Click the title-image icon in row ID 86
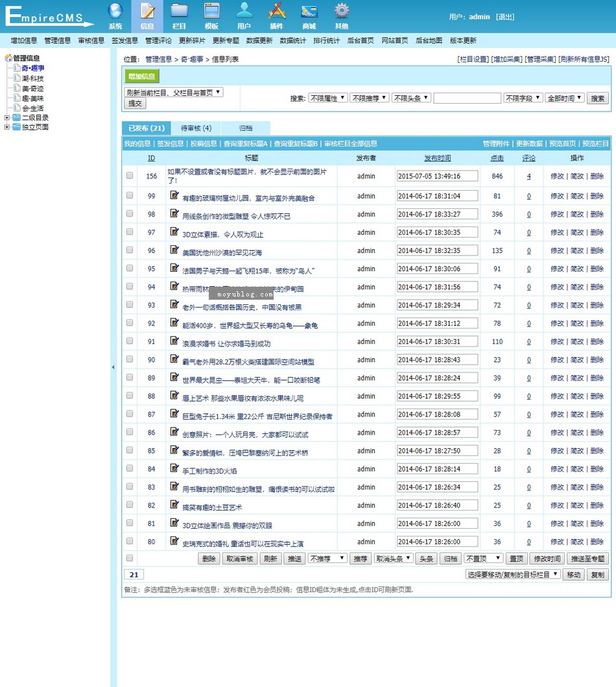Viewport: 616px width, 687px height. [174, 431]
